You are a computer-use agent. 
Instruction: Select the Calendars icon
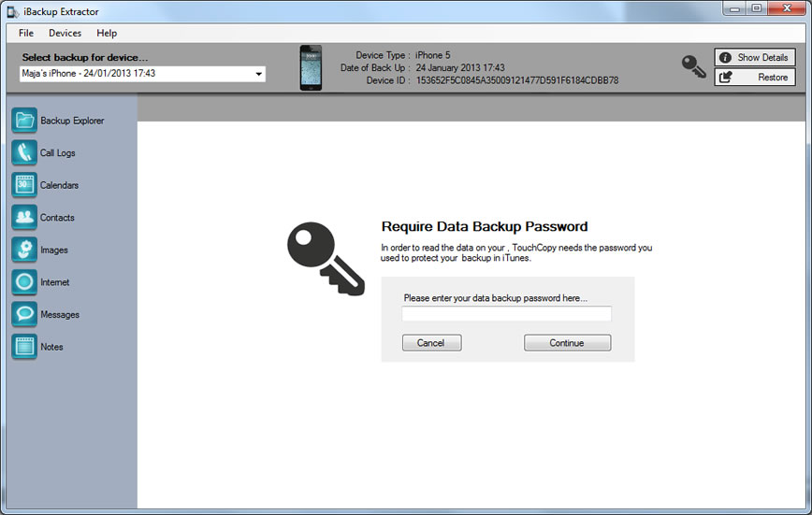24,185
